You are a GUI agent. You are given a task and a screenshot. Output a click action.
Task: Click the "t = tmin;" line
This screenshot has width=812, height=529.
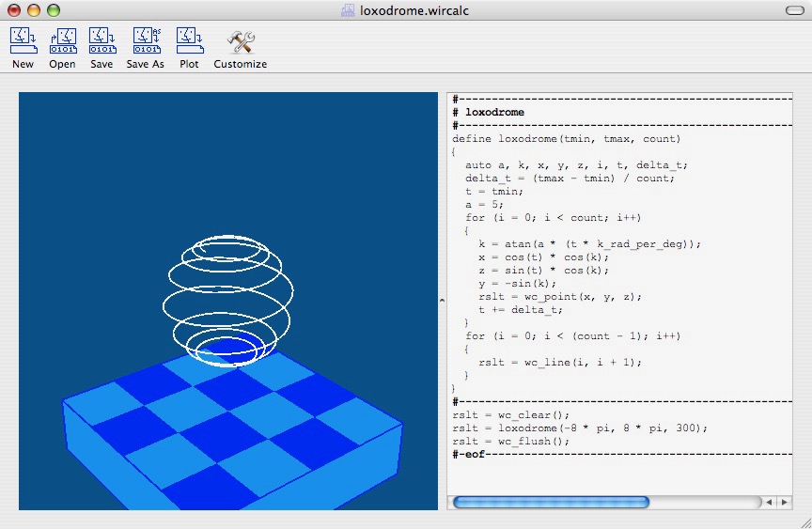(494, 191)
